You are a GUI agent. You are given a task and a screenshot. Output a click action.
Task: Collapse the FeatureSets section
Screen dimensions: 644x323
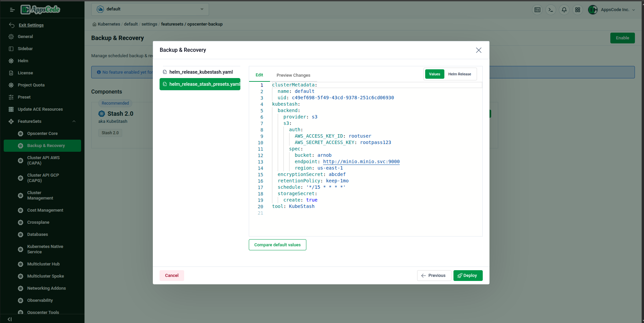(74, 121)
